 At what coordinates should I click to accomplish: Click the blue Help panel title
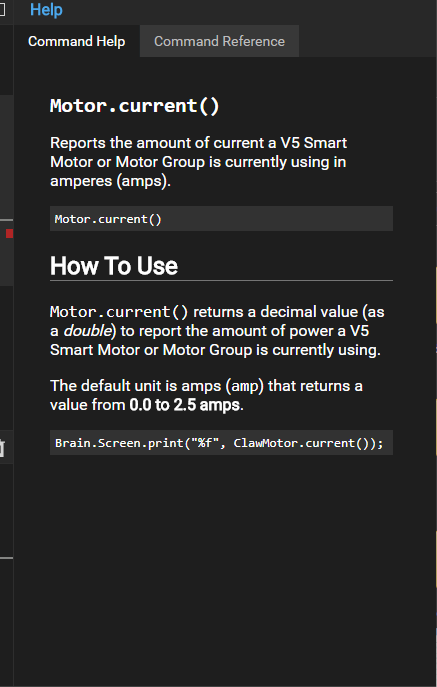coord(46,10)
